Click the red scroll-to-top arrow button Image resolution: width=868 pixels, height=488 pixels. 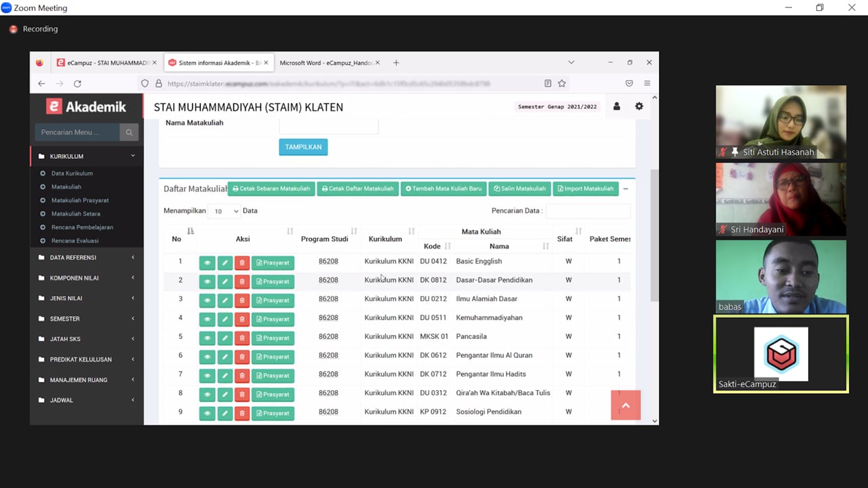pos(626,405)
